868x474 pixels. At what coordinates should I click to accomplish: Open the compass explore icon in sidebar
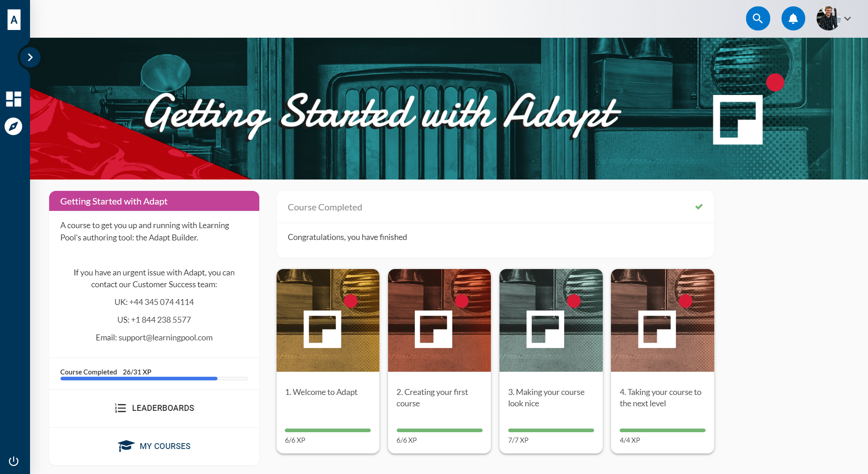point(14,126)
